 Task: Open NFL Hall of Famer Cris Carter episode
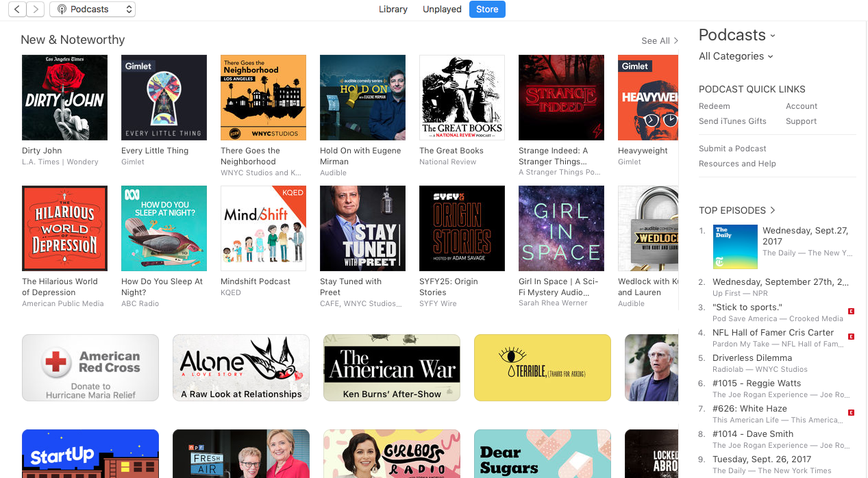click(773, 332)
